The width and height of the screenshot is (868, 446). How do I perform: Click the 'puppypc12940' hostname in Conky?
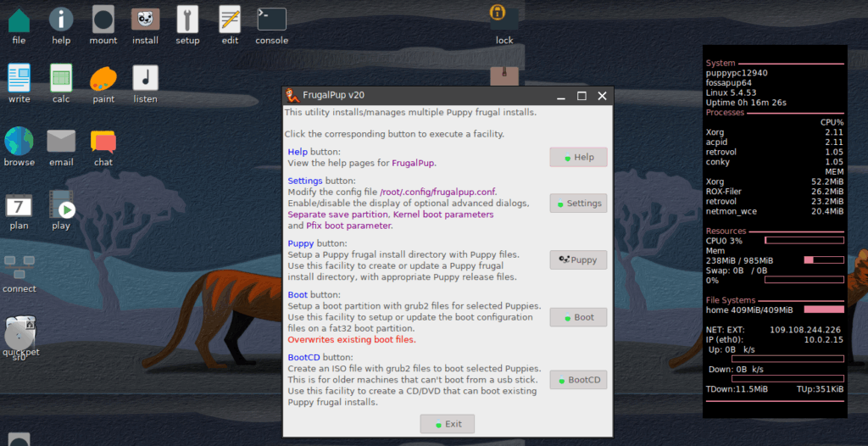coord(737,73)
